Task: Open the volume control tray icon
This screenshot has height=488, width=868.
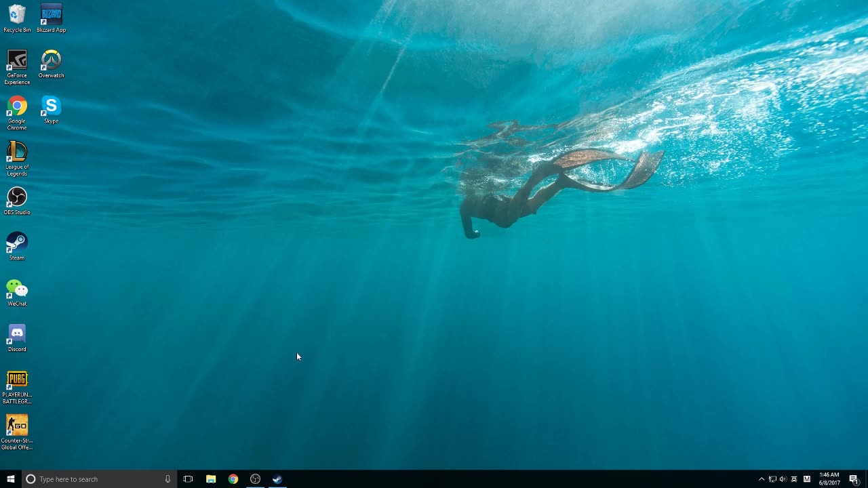Action: [783, 479]
